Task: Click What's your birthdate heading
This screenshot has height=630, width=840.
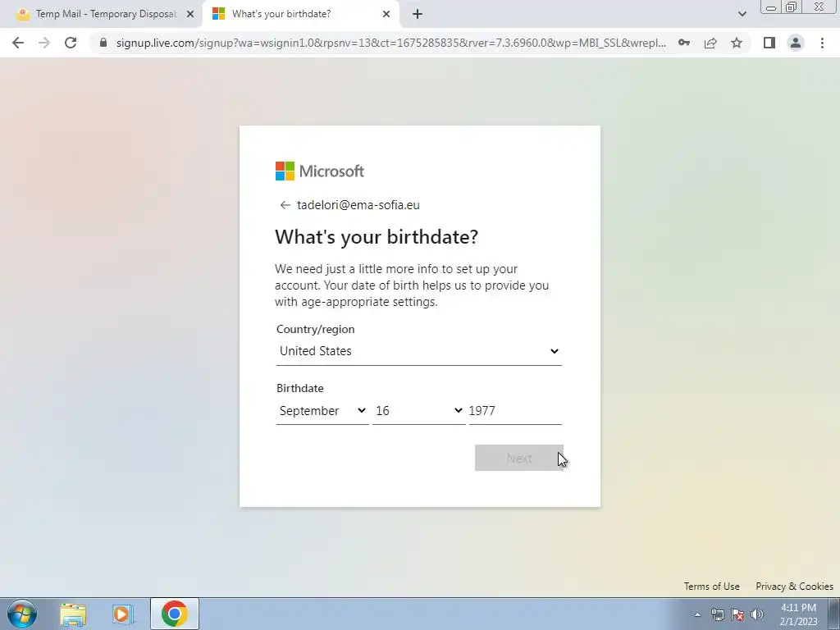Action: click(x=377, y=237)
